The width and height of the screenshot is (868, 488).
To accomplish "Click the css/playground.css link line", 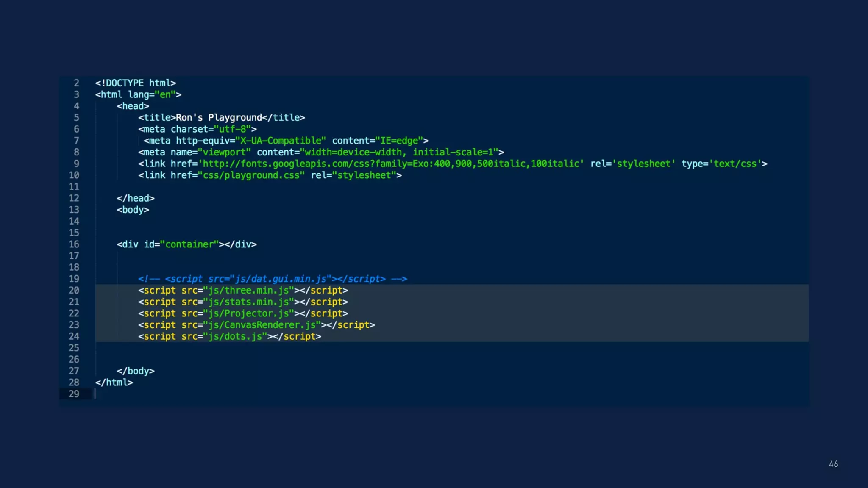I will coord(270,175).
